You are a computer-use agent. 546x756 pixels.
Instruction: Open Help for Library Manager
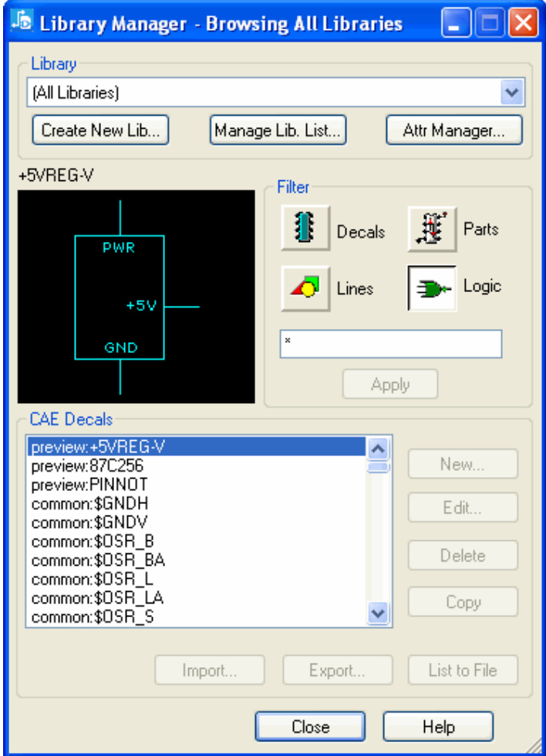(438, 727)
